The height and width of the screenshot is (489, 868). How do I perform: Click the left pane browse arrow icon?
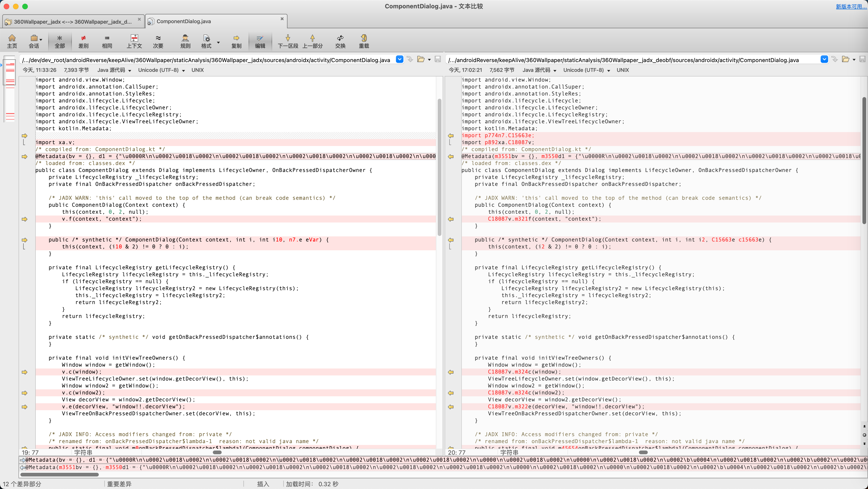[410, 59]
